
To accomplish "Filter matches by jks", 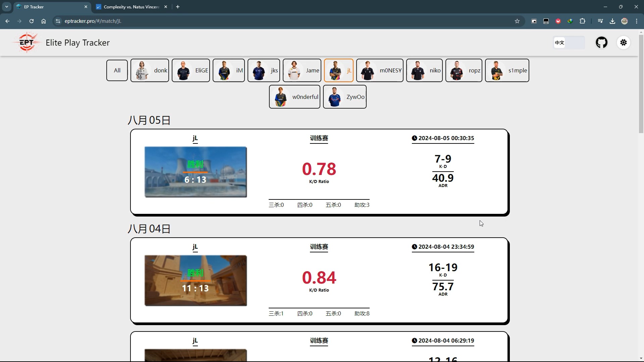I will pos(264,70).
